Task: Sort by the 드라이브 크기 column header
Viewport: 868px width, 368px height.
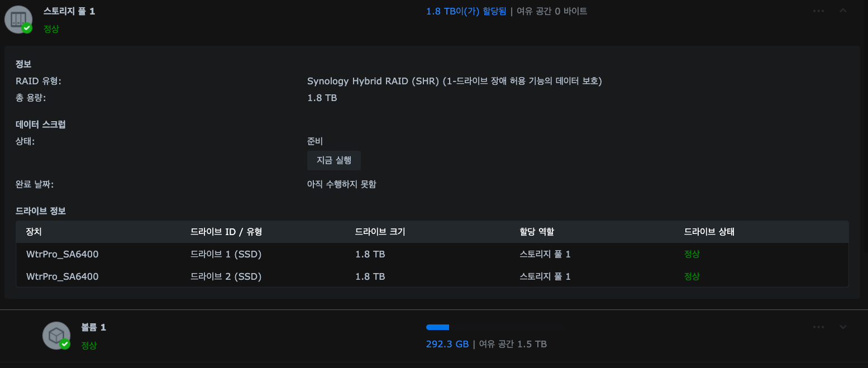Action: point(380,232)
